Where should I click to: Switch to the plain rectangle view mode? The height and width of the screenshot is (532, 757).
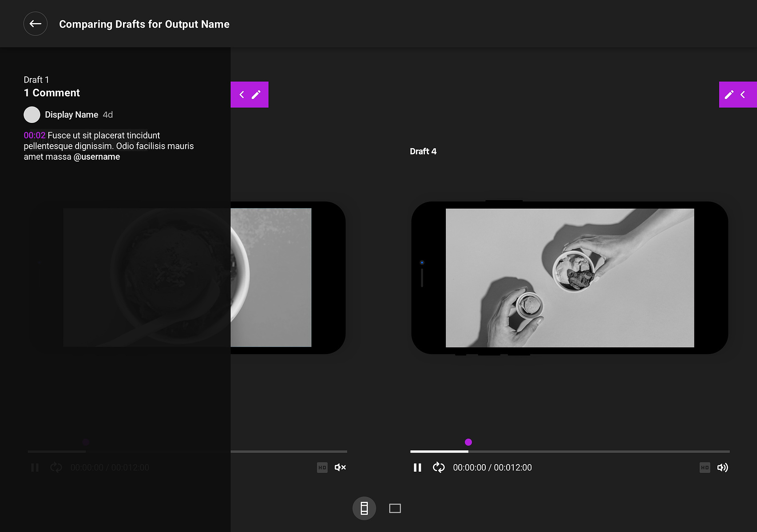(395, 508)
